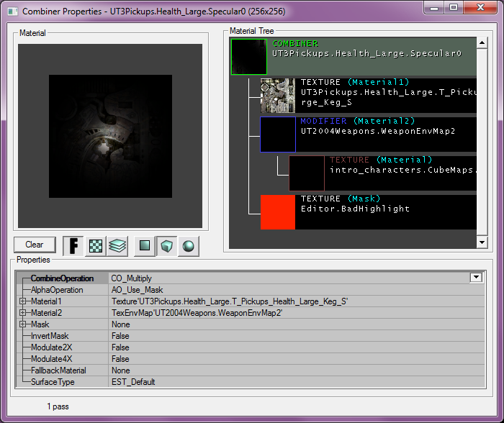Expand the Mask property row
Viewport: 504px width, 423px height.
(x=23, y=324)
